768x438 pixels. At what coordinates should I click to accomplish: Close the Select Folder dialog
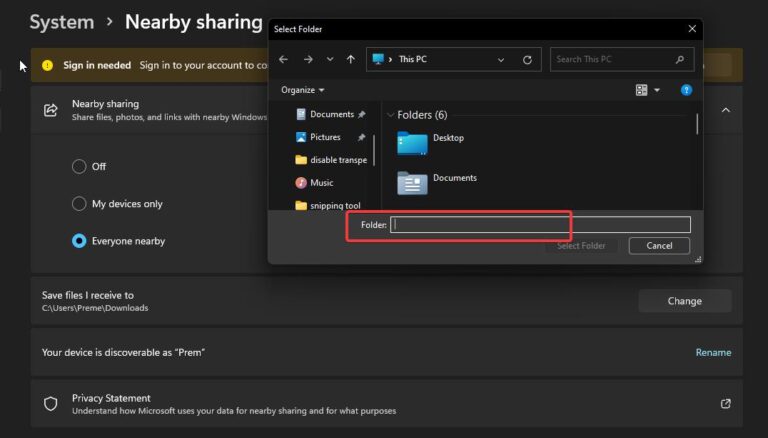pos(692,29)
